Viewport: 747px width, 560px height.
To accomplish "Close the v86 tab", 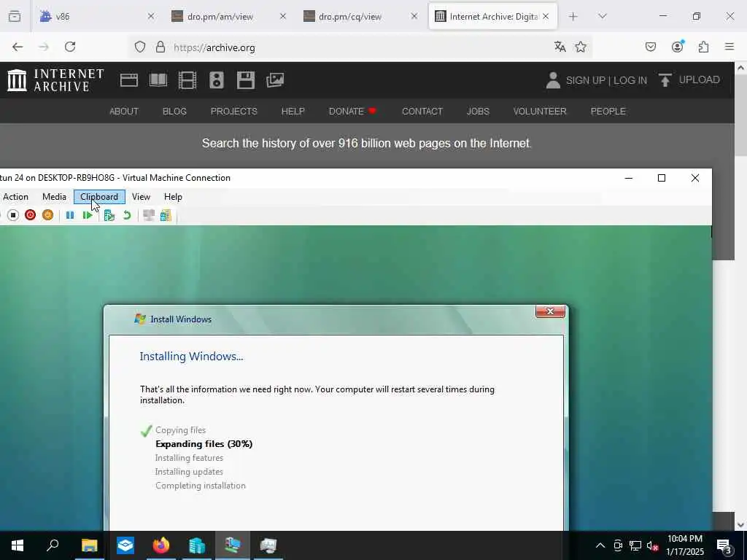I will 150,16.
